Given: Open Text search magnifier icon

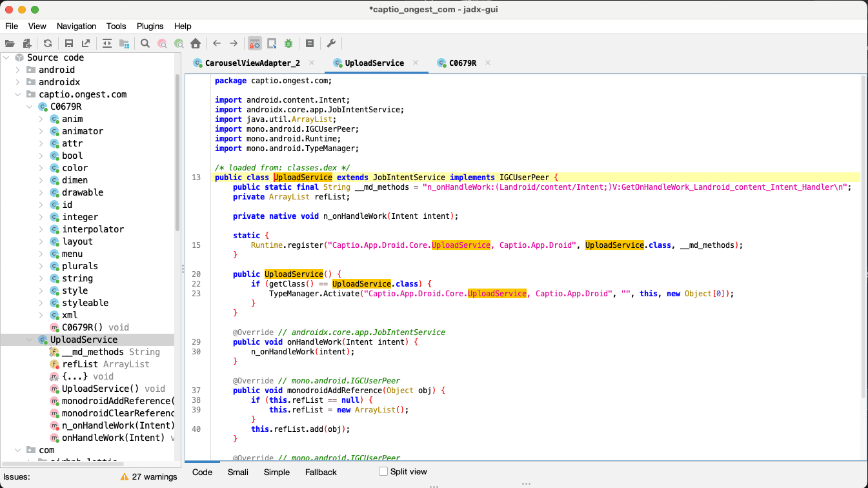Looking at the screenshot, I should [x=145, y=43].
